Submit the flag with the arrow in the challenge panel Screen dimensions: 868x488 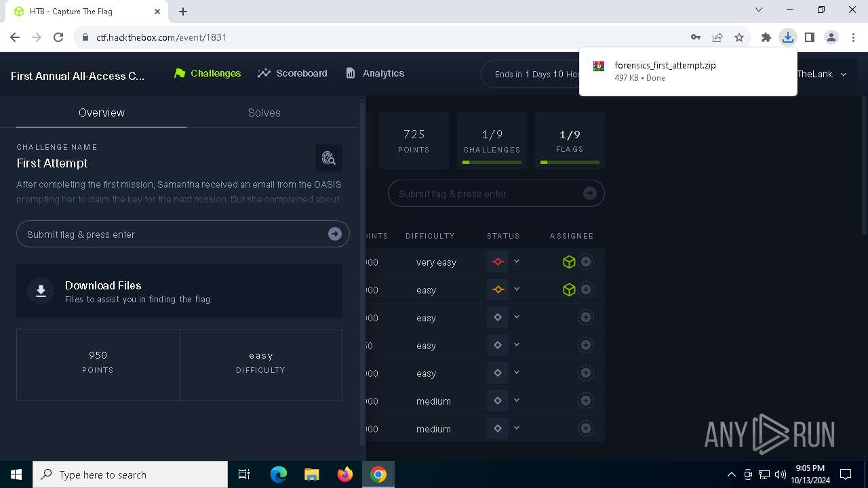tap(335, 234)
